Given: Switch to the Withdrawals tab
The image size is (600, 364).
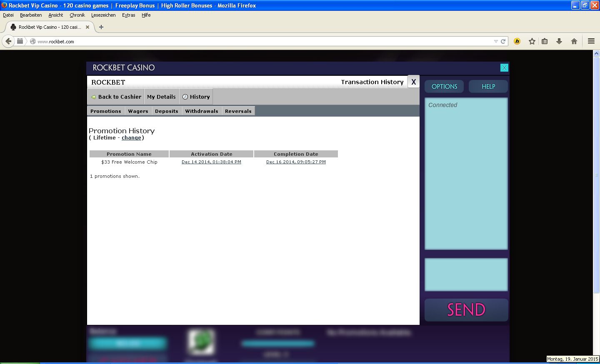Looking at the screenshot, I should pos(202,111).
